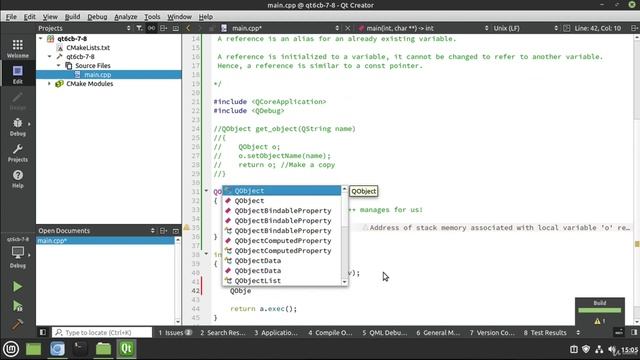Close the Open Documents panel

tap(176, 231)
